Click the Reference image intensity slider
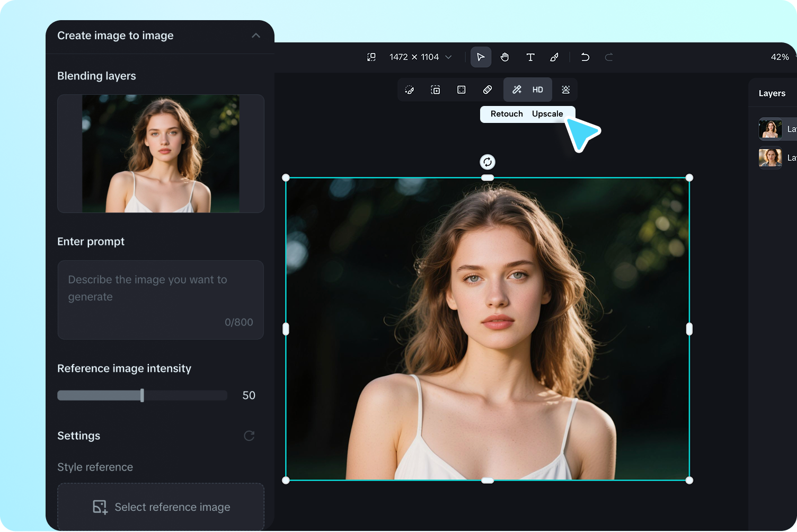 [x=142, y=395]
